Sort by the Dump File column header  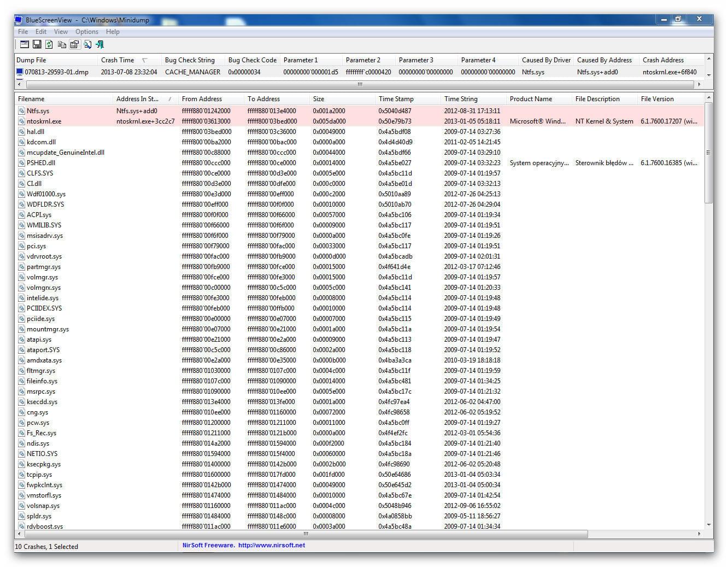[x=56, y=60]
